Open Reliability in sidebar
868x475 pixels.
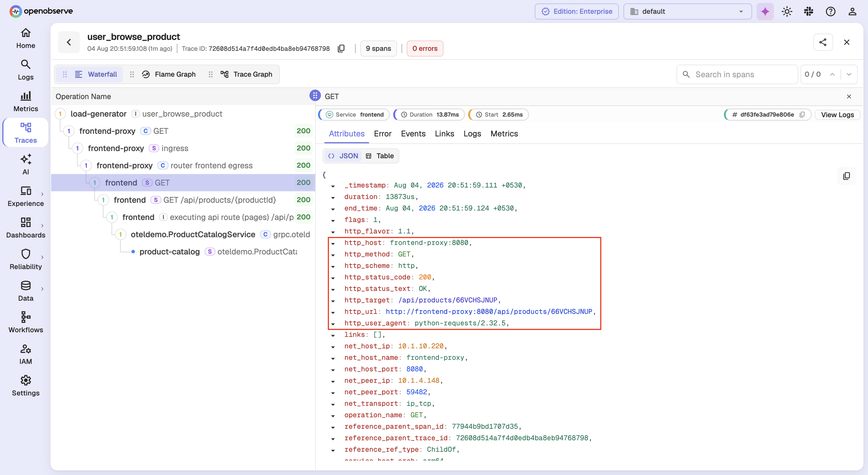26,260
